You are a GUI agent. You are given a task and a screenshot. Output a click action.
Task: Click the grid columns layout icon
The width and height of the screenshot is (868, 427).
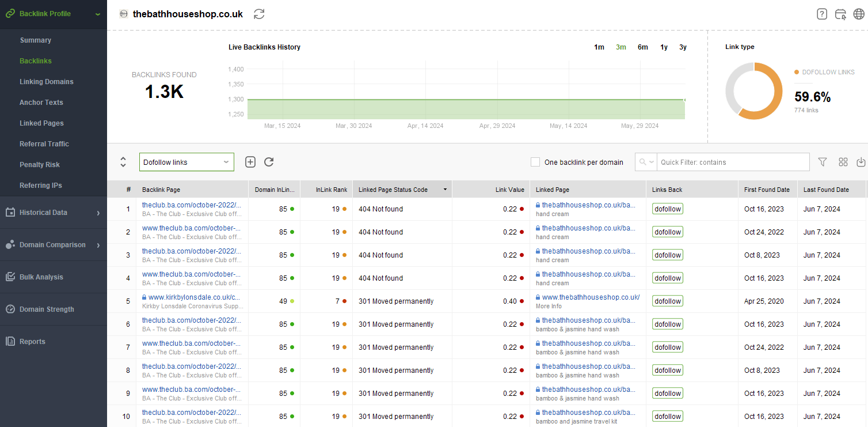click(x=843, y=163)
